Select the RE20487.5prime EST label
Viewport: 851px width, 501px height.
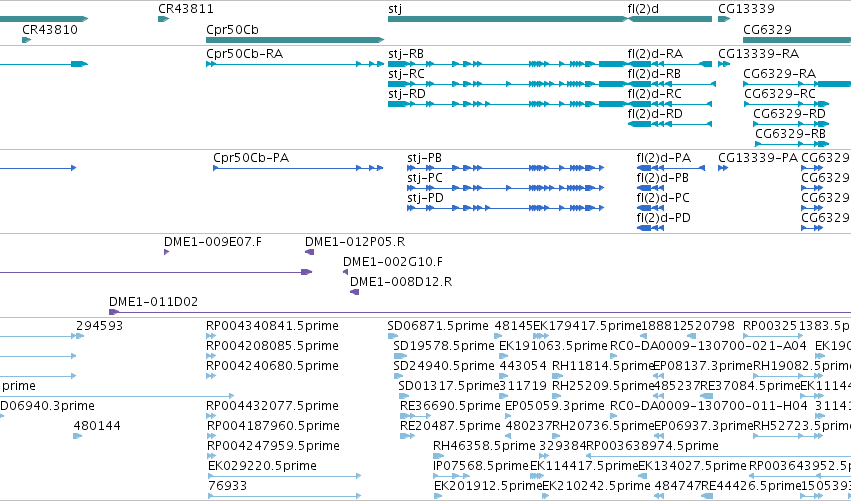[450, 426]
